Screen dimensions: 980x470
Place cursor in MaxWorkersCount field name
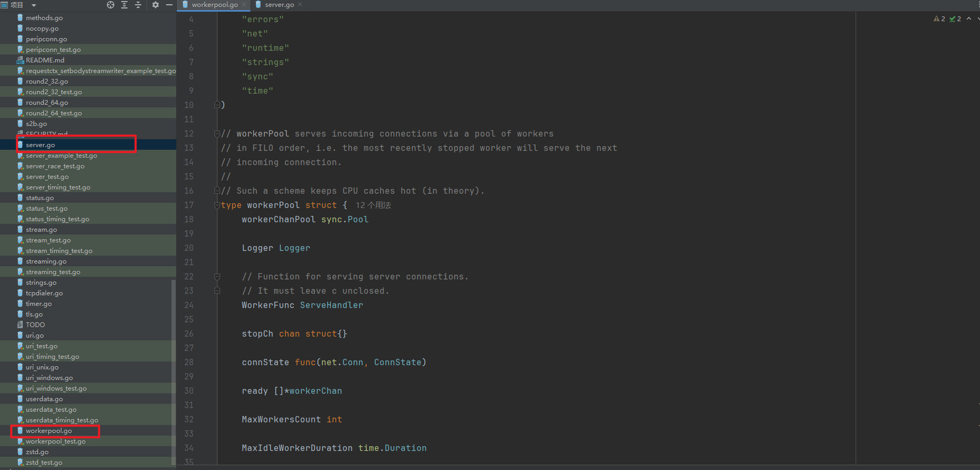click(281, 420)
